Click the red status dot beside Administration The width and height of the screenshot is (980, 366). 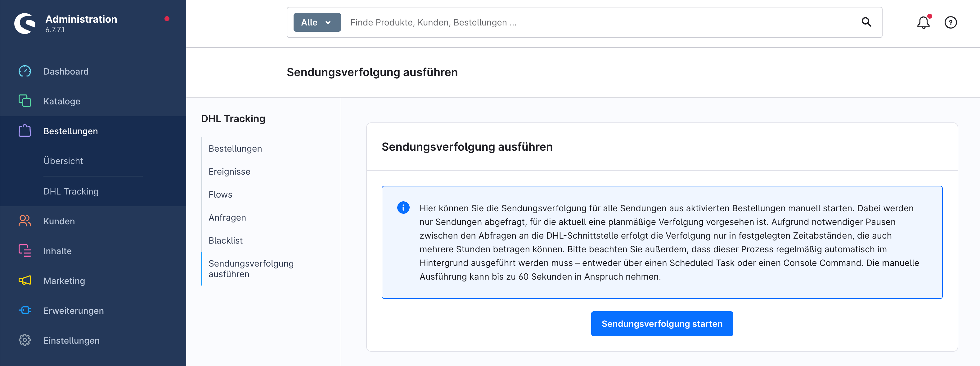[x=167, y=19]
